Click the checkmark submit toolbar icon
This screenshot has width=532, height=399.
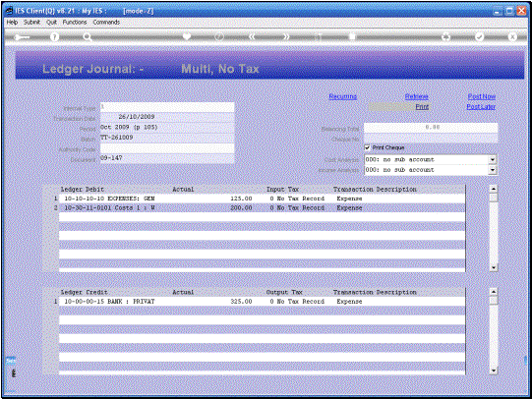pyautogui.click(x=479, y=36)
